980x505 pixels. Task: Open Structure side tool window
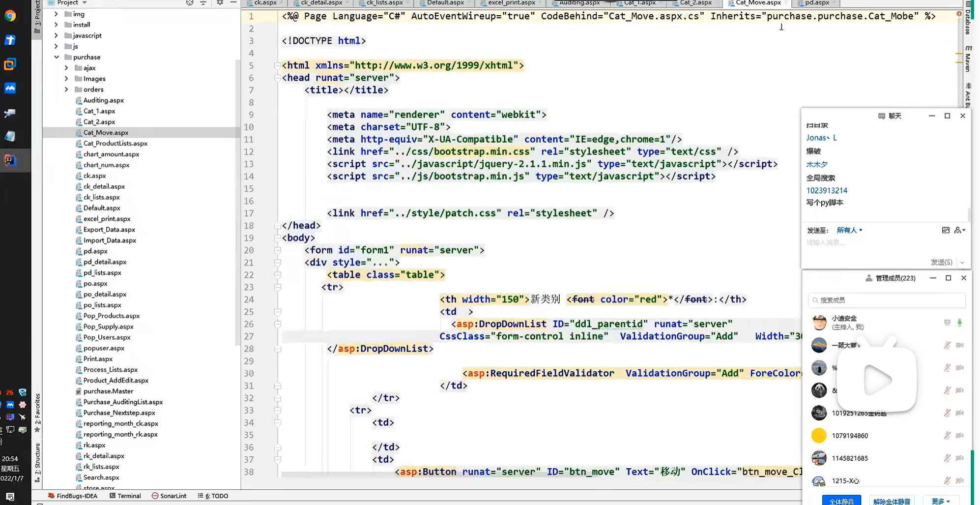pos(37,462)
